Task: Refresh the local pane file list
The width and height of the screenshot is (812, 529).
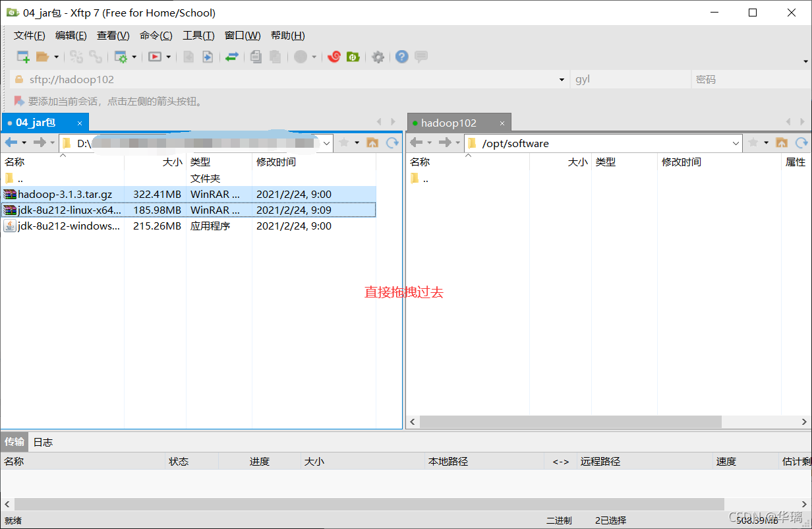Action: click(x=393, y=142)
